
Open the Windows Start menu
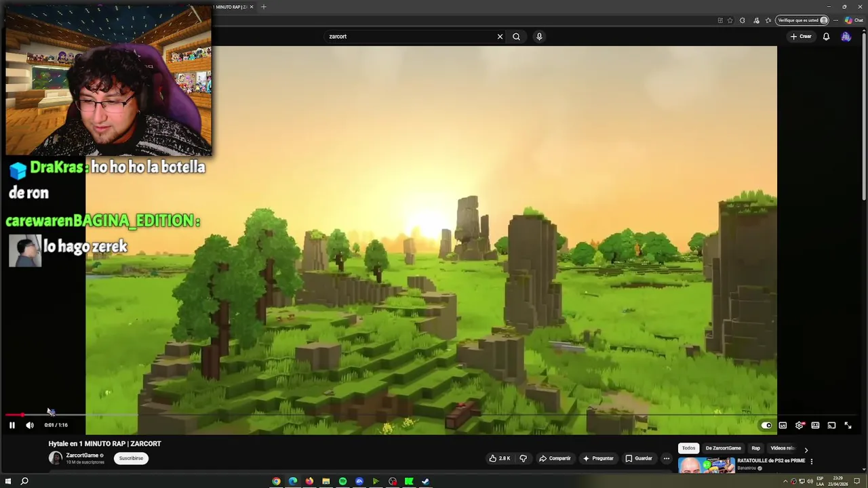pyautogui.click(x=8, y=481)
